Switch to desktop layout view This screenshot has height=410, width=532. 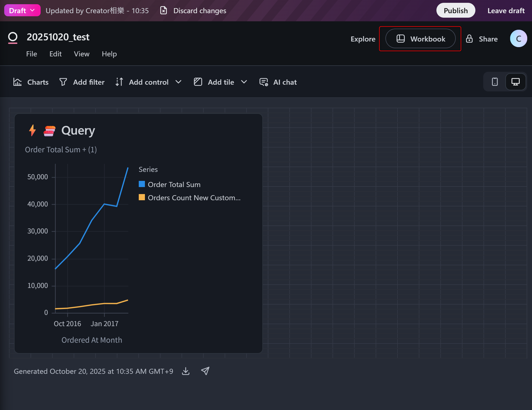[x=515, y=82]
